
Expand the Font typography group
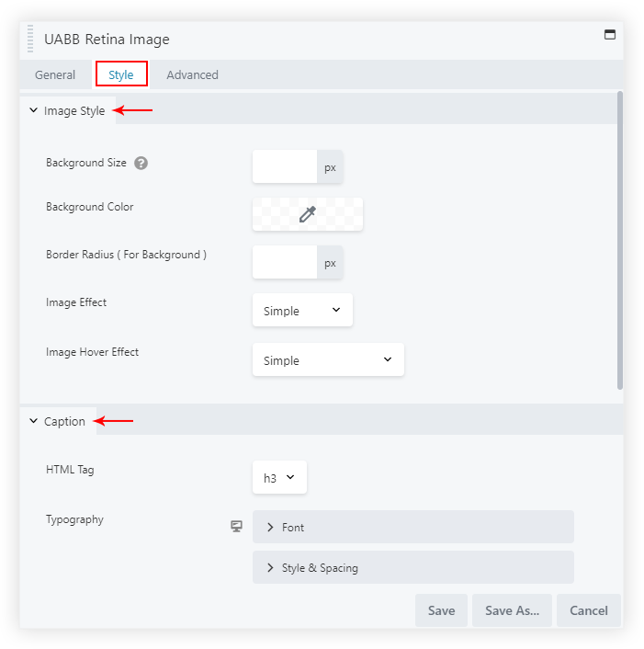tap(412, 528)
